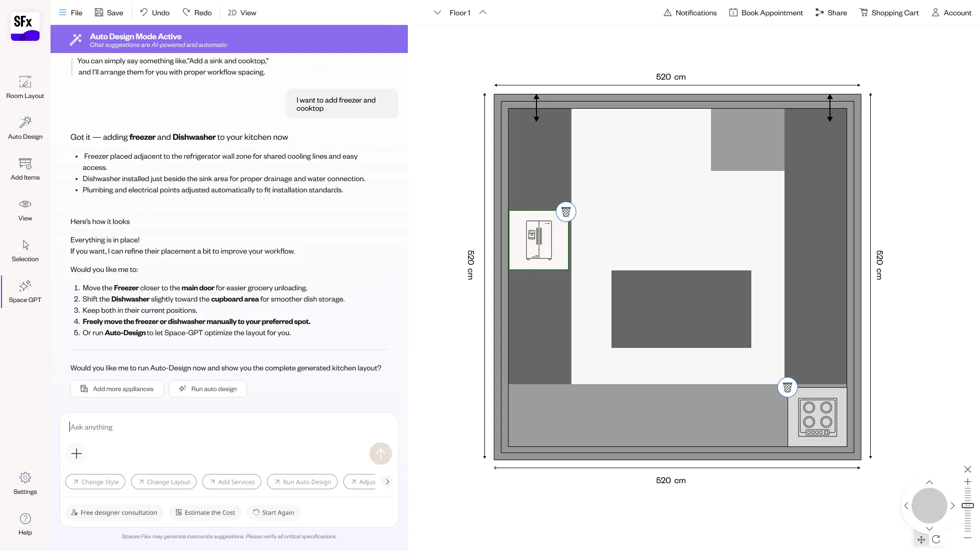Select the Run Auto Design suggestion chip
980x551 pixels.
click(x=302, y=482)
